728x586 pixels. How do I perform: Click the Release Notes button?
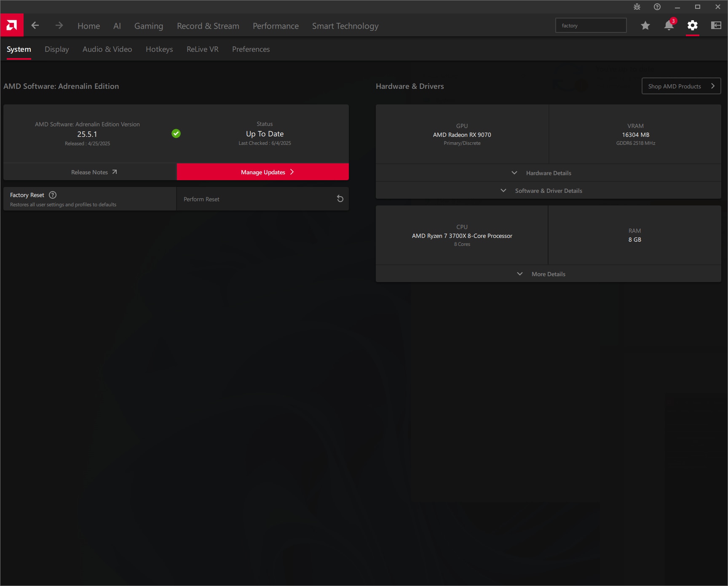[x=90, y=172]
